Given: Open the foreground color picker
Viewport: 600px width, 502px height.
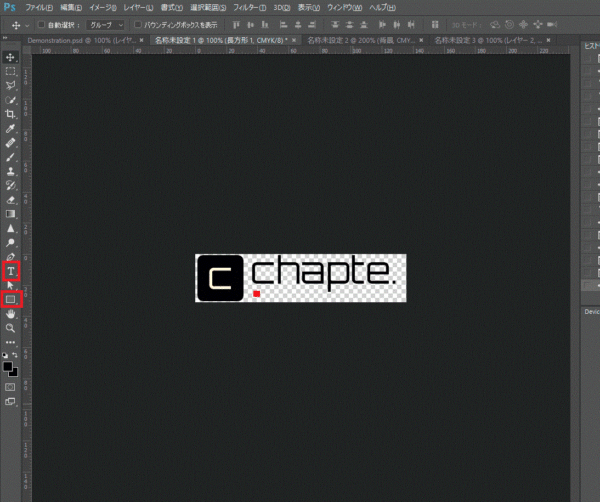Looking at the screenshot, I should click(x=7, y=366).
